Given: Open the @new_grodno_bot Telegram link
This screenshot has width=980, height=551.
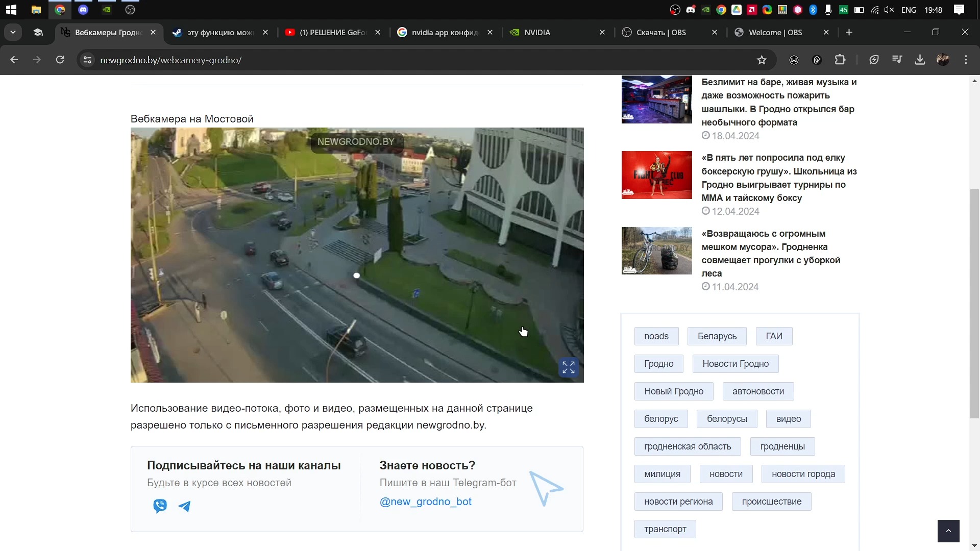Looking at the screenshot, I should click(426, 502).
